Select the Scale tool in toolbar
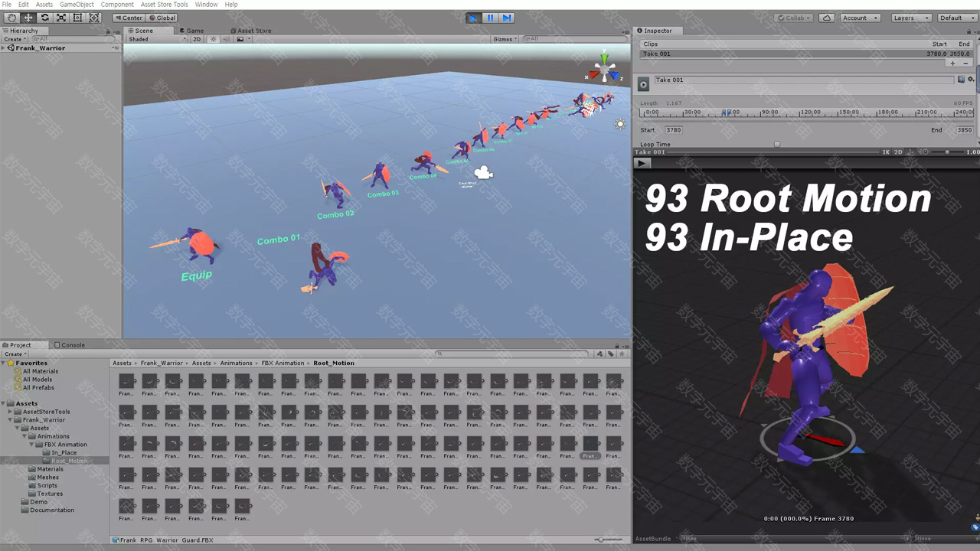Viewport: 980px width, 551px height. coord(61,18)
